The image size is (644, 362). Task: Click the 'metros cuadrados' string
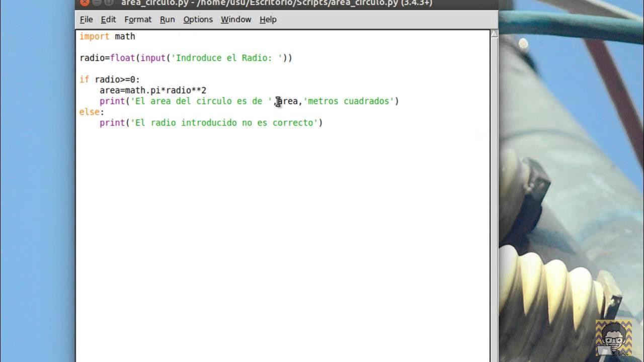coord(349,101)
